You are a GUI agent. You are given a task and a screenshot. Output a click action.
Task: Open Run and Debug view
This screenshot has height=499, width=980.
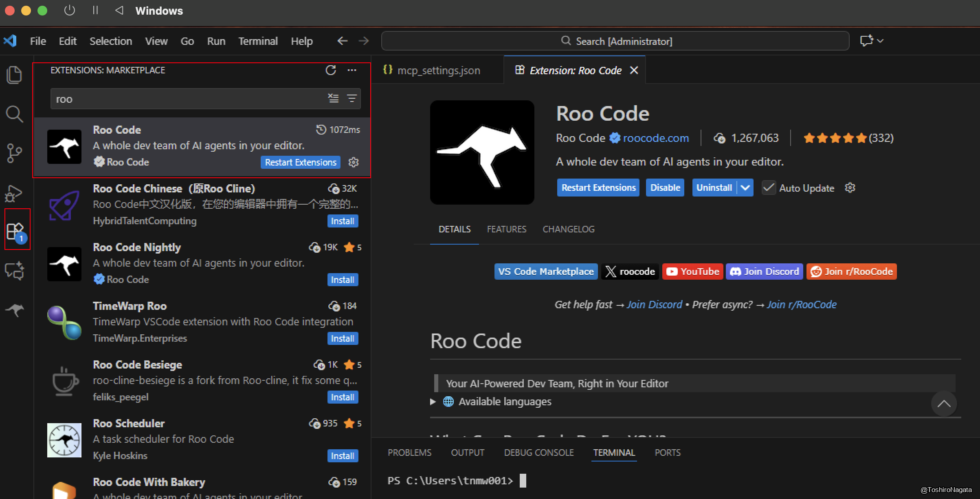click(15, 193)
